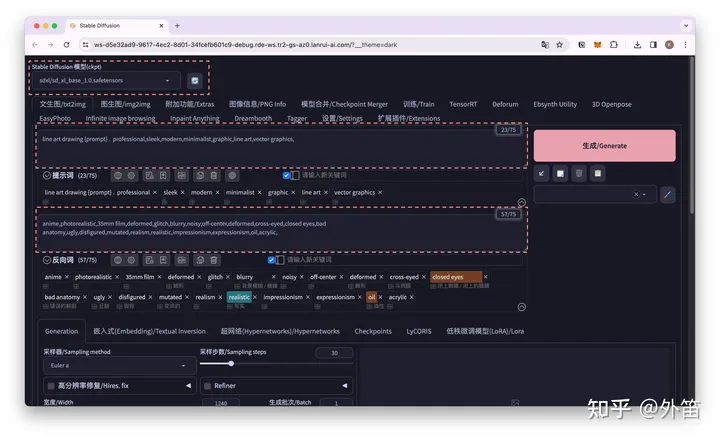Collapse the 反向词 section chevron
The width and height of the screenshot is (720, 439).
(46, 260)
